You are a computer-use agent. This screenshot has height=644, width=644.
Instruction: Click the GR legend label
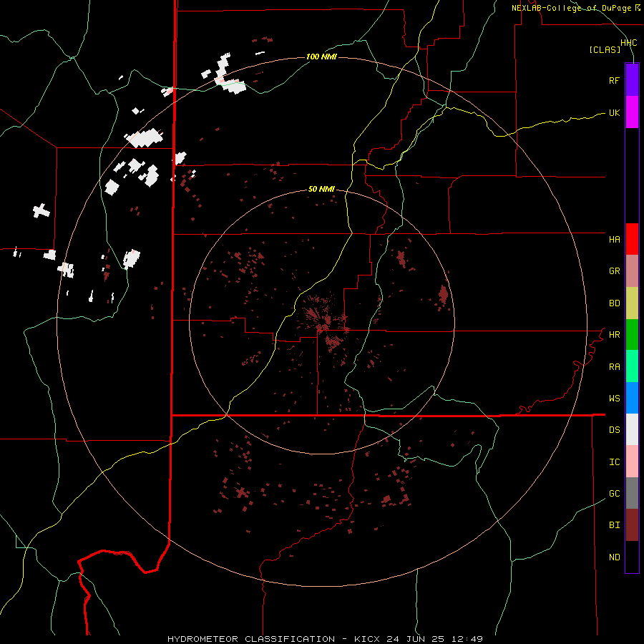(614, 271)
